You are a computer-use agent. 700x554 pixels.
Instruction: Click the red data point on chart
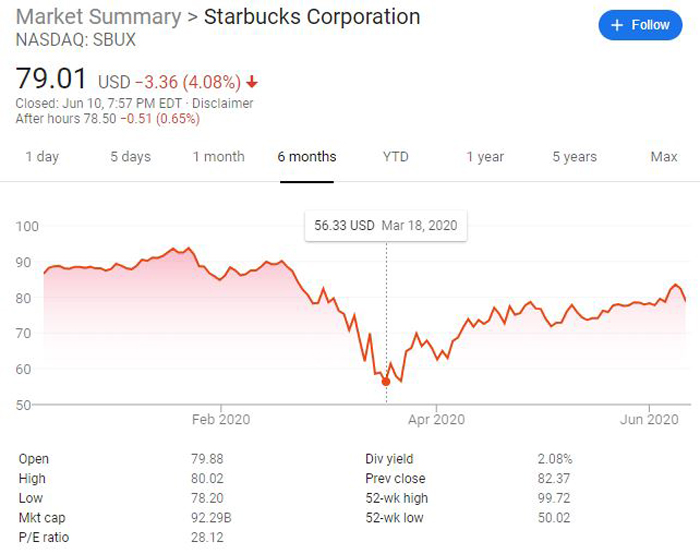[386, 382]
